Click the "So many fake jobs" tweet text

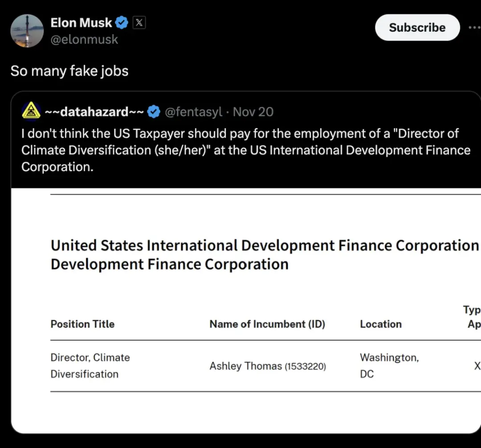pos(69,71)
